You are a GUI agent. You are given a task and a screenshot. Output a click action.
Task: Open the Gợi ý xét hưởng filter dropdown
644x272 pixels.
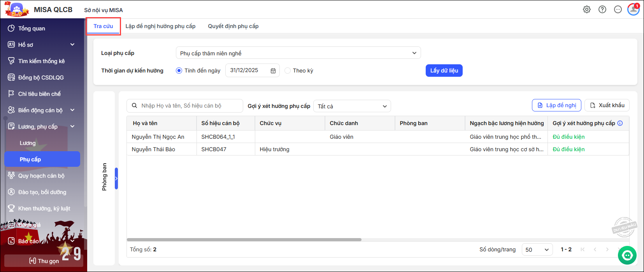352,106
